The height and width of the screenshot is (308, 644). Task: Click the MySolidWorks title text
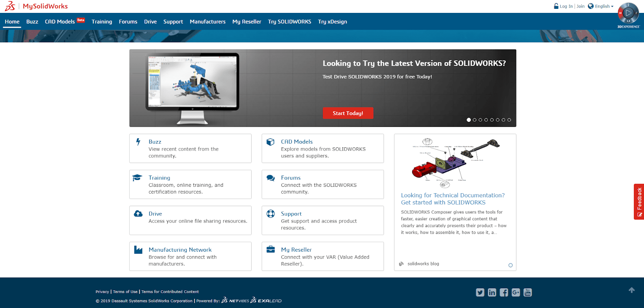click(45, 6)
